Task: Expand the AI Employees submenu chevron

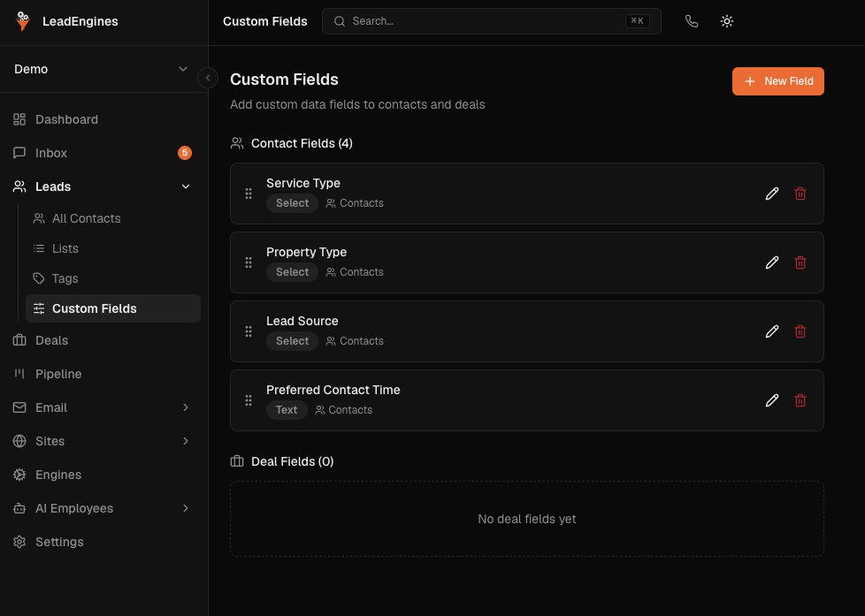Action: (186, 508)
